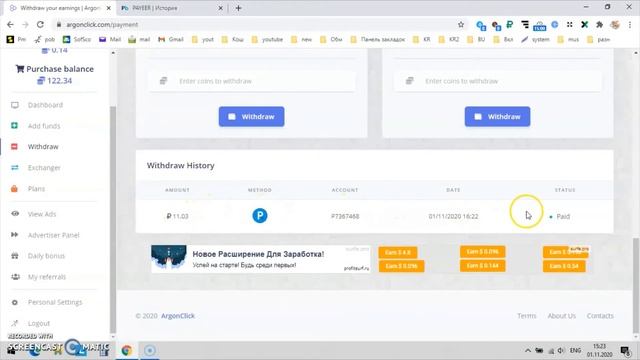This screenshot has height=360, width=640.
Task: Open Plans in the sidebar
Action: point(36,189)
